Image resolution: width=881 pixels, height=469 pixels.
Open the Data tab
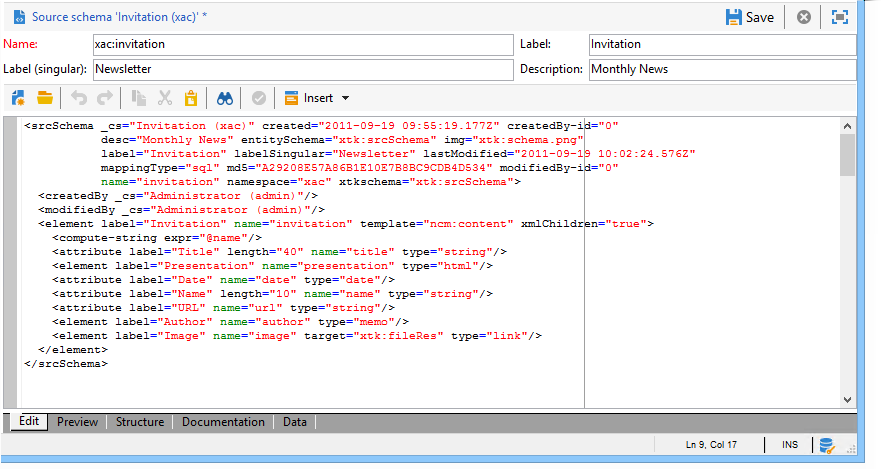[x=294, y=422]
